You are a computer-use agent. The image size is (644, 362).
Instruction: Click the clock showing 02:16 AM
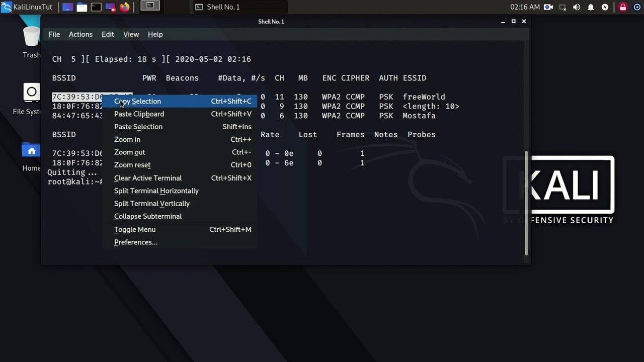pyautogui.click(x=525, y=7)
